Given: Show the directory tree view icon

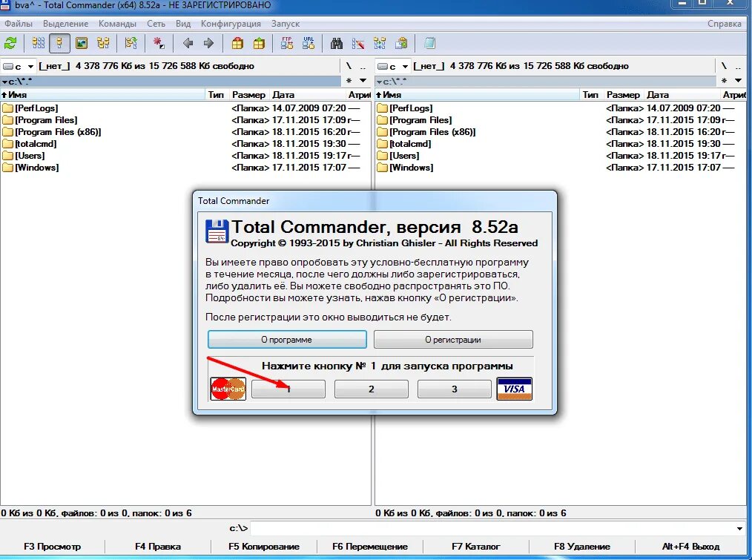Looking at the screenshot, I should click(x=103, y=43).
